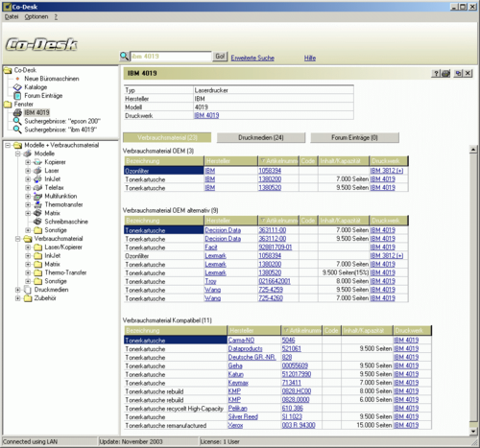Select the Druckmedien tree icon

28,290
